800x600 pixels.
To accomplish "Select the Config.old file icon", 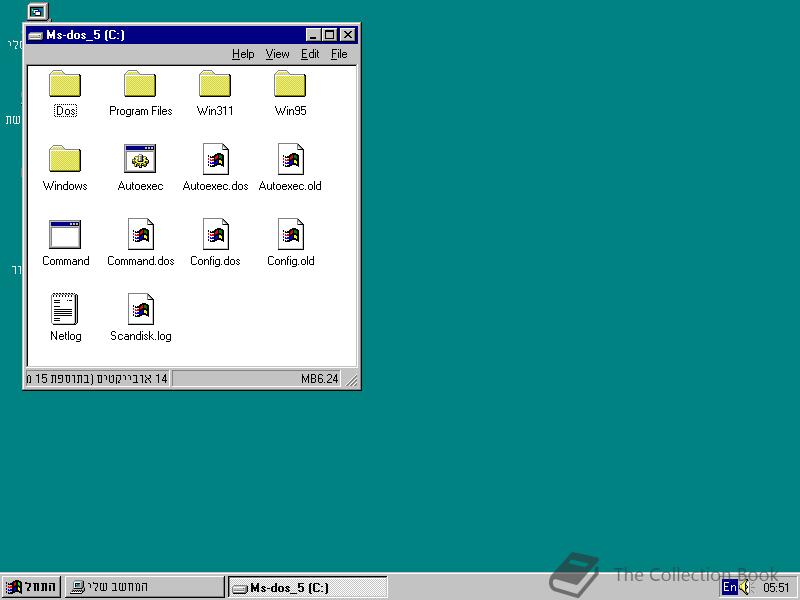I will [290, 234].
